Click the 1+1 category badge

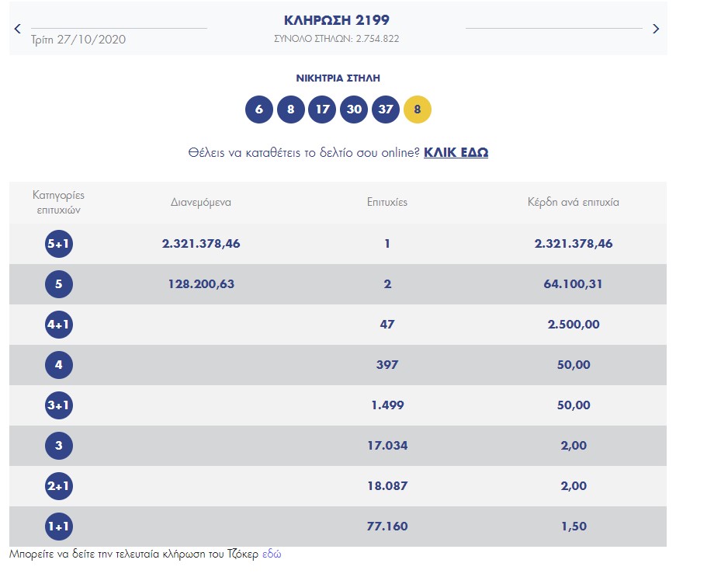click(x=59, y=527)
